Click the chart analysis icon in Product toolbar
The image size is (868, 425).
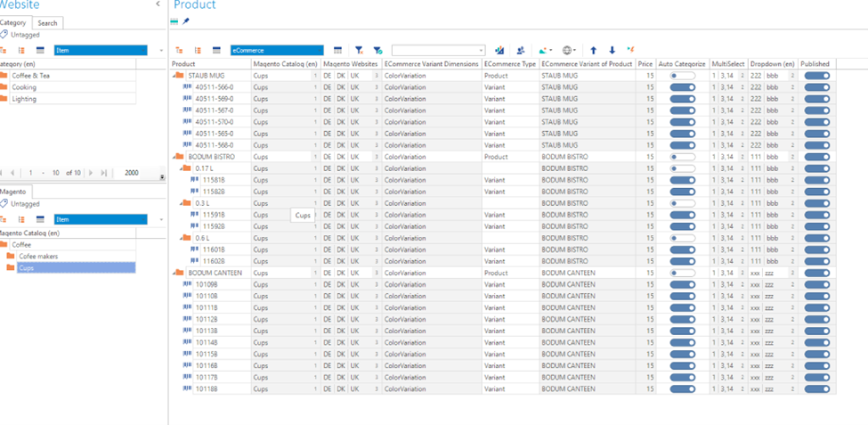pyautogui.click(x=499, y=50)
